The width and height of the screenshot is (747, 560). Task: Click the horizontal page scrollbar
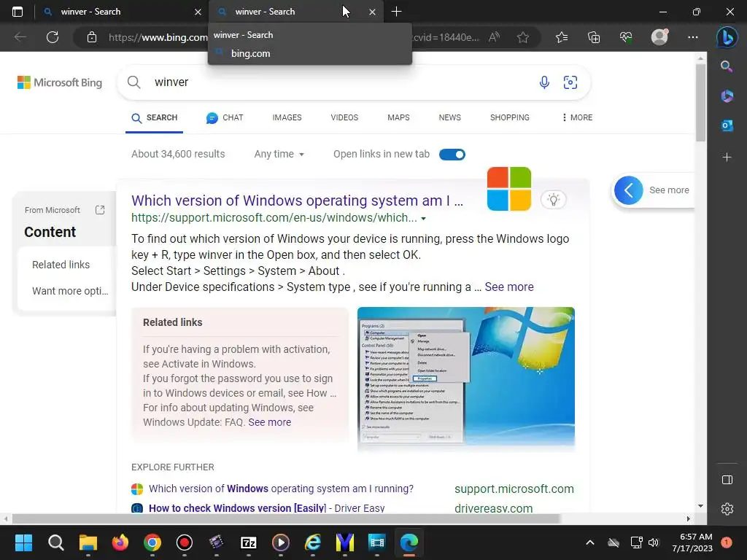click(x=286, y=518)
